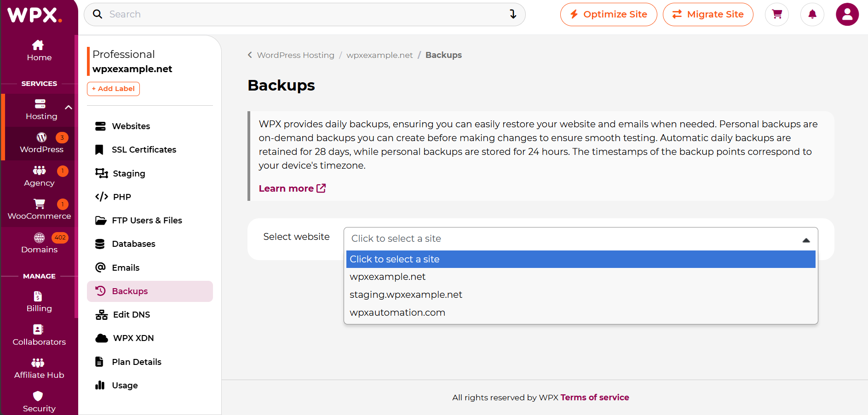Click the 'Select website' label
This screenshot has width=868, height=415.
click(296, 237)
